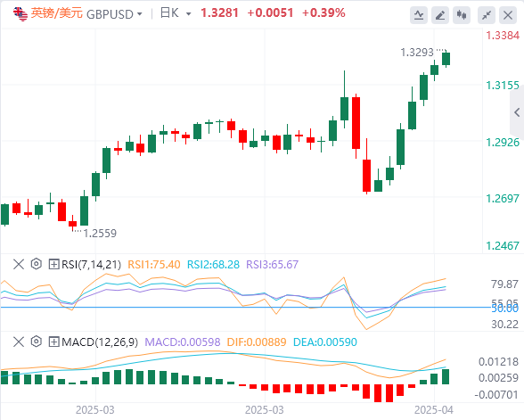Expand the MACD panel plus icon
524x420 pixels.
tap(53, 342)
